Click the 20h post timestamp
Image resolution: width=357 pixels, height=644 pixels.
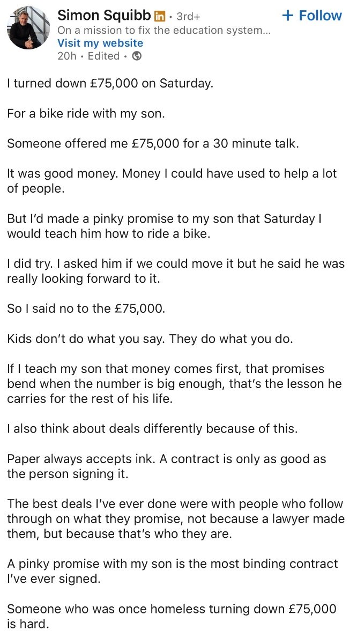[x=67, y=56]
